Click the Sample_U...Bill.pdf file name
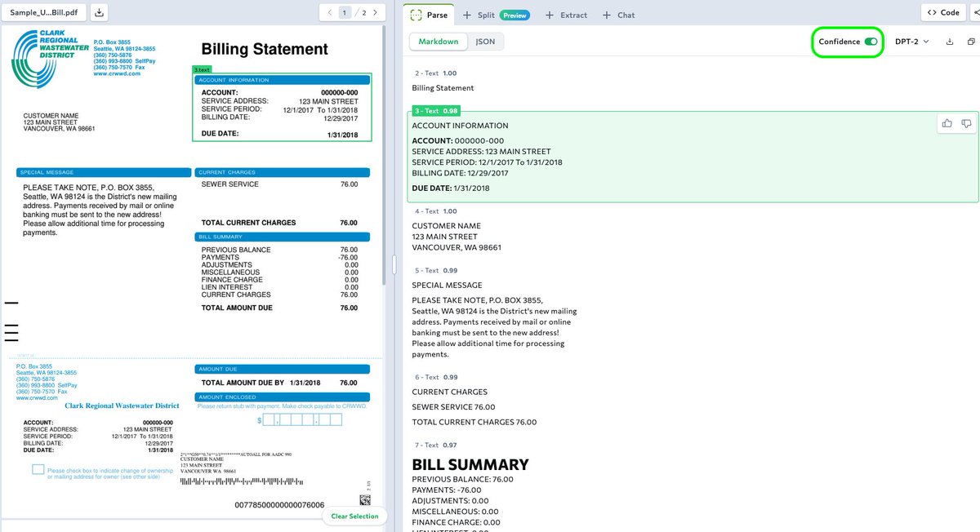Image resolution: width=980 pixels, height=532 pixels. coord(42,12)
